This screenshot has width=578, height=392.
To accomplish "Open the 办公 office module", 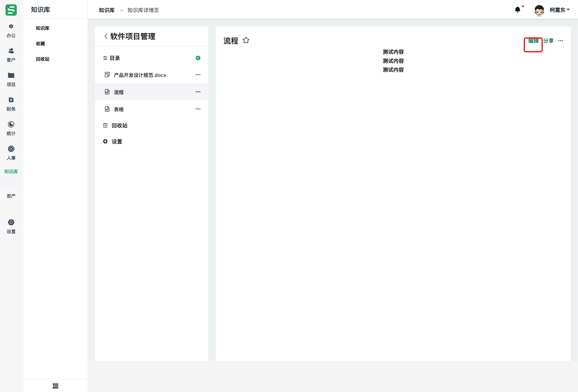I will tap(11, 31).
